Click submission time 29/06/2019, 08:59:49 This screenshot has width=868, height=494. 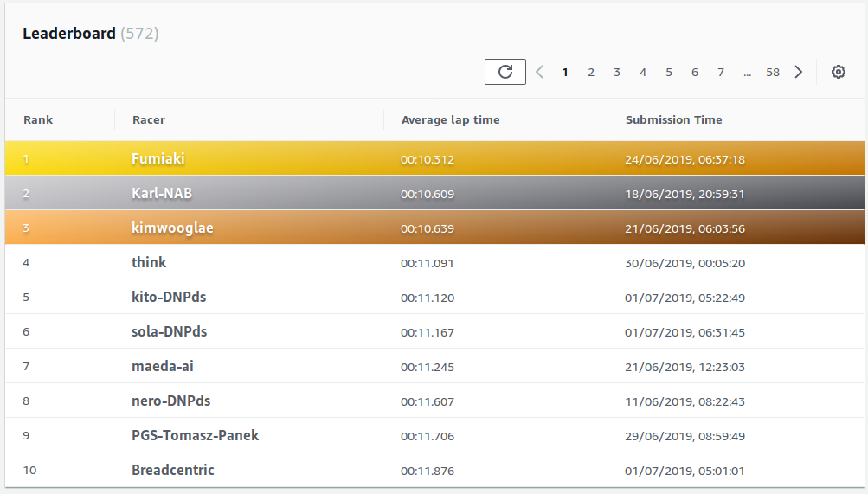[685, 436]
